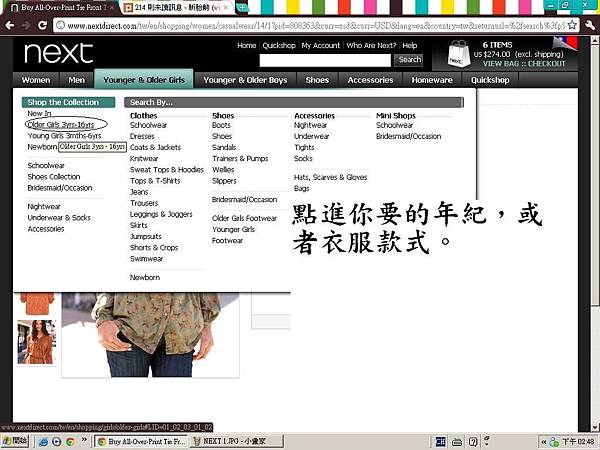Click the Search button
Viewport: 600px width, 450px height.
click(x=409, y=60)
